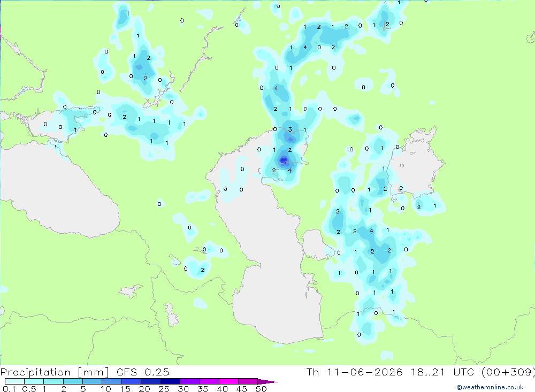This screenshot has height=392, width=535.
Task: Click the 15–20 mm legend color swatch
Action: pyautogui.click(x=132, y=381)
